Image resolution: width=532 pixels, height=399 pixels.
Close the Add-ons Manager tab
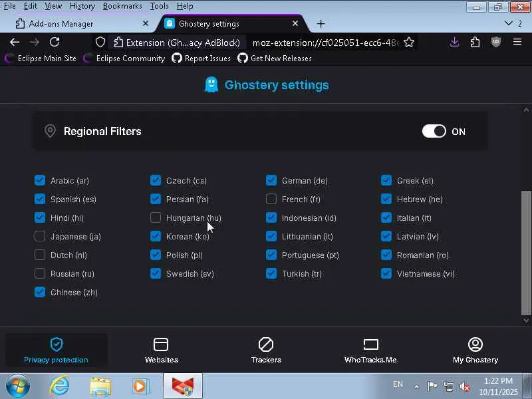(x=146, y=23)
